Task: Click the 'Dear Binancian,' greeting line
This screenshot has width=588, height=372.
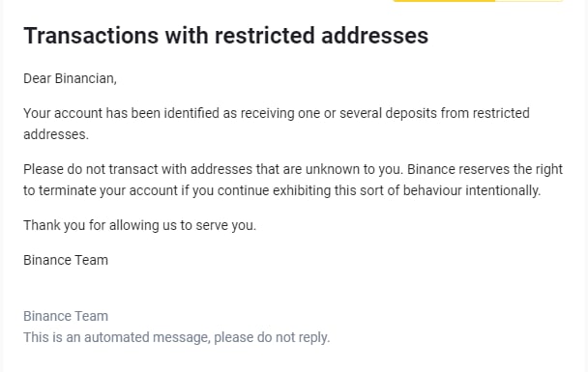Action: (70, 78)
